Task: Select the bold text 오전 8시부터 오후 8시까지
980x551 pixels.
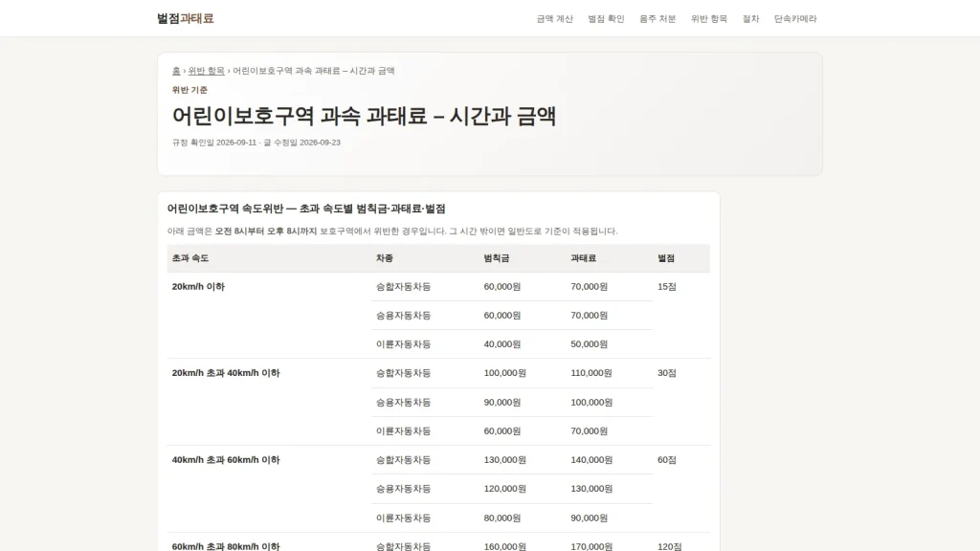Action: (266, 231)
